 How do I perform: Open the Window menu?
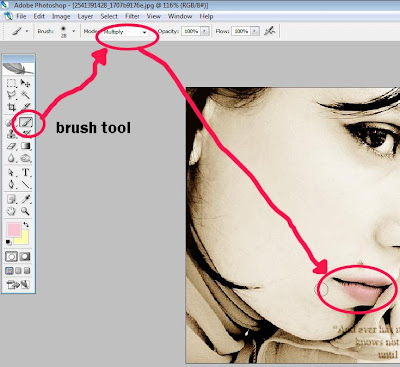180,16
